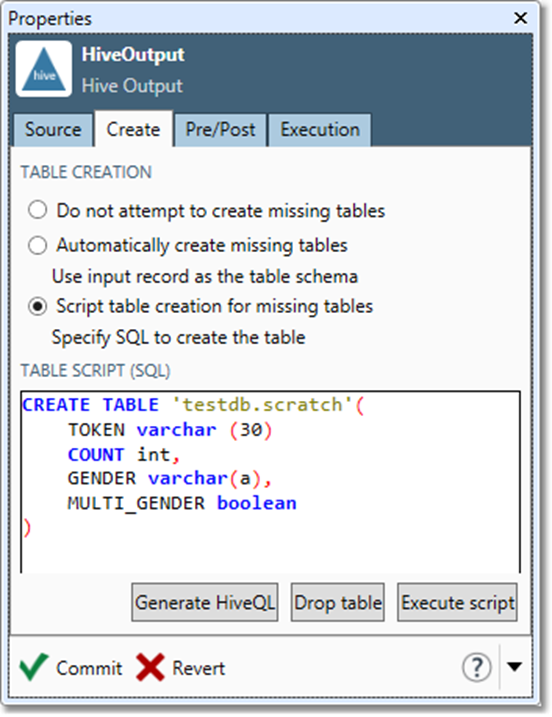Click the HiveOutput title text

[x=133, y=55]
